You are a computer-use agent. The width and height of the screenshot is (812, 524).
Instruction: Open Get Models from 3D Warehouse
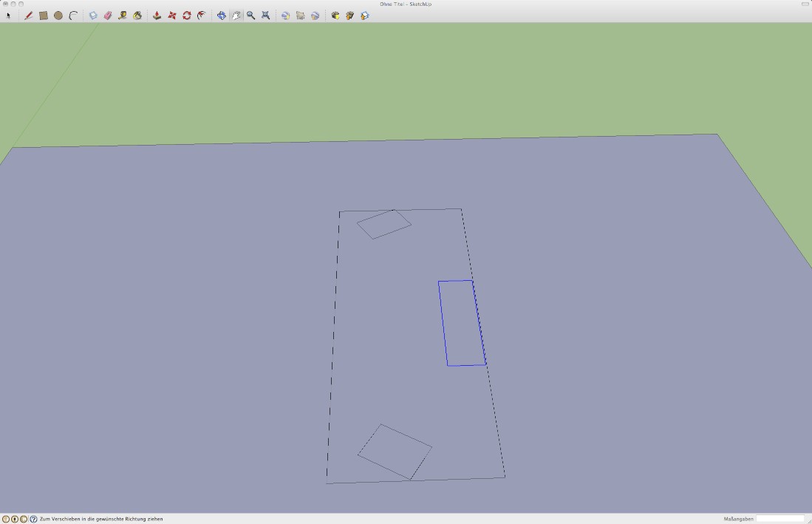(335, 16)
